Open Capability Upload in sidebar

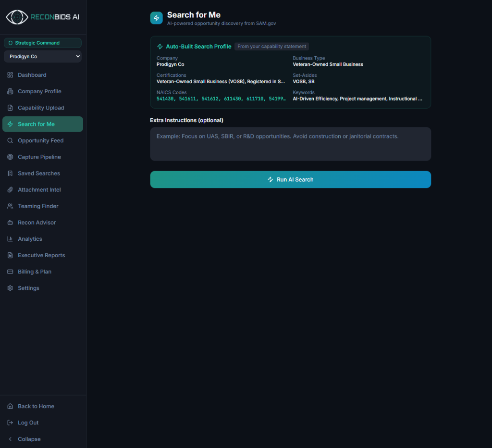coord(43,108)
